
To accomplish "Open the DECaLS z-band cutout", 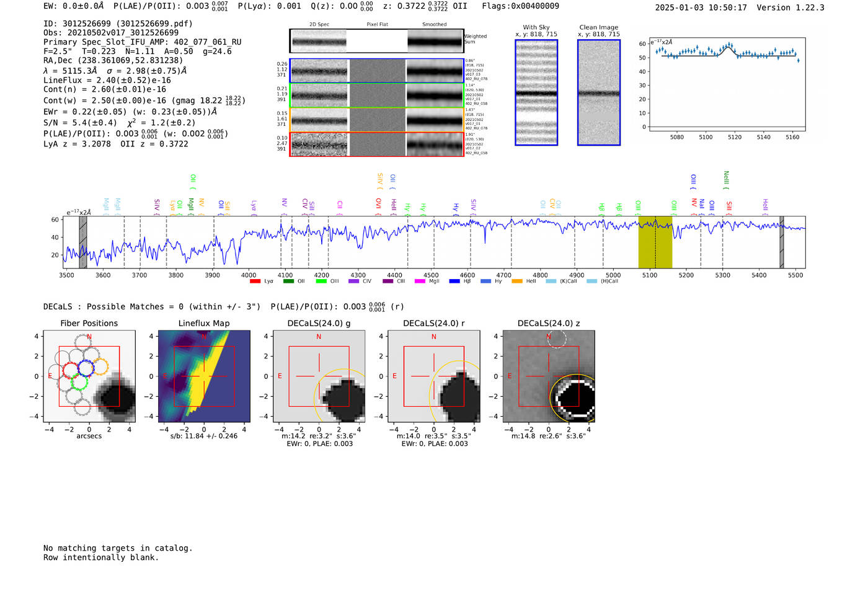I will click(549, 376).
